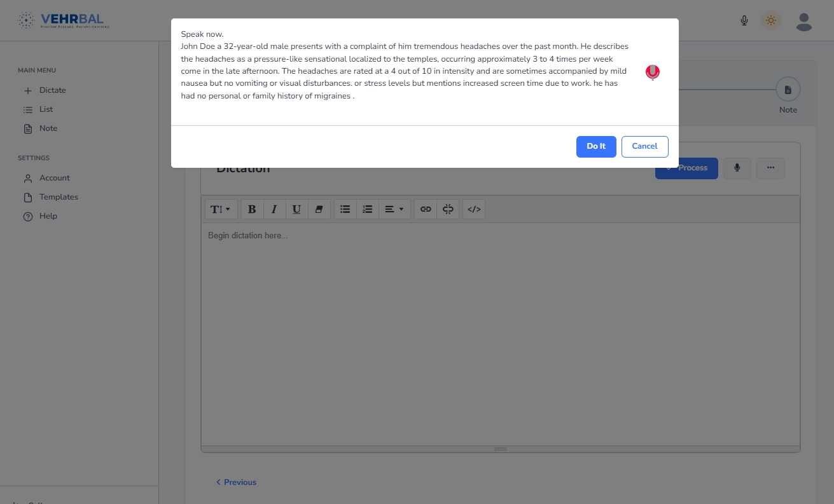Remove link using the unlink icon
Viewport: 834px width, 504px height.
coord(448,208)
